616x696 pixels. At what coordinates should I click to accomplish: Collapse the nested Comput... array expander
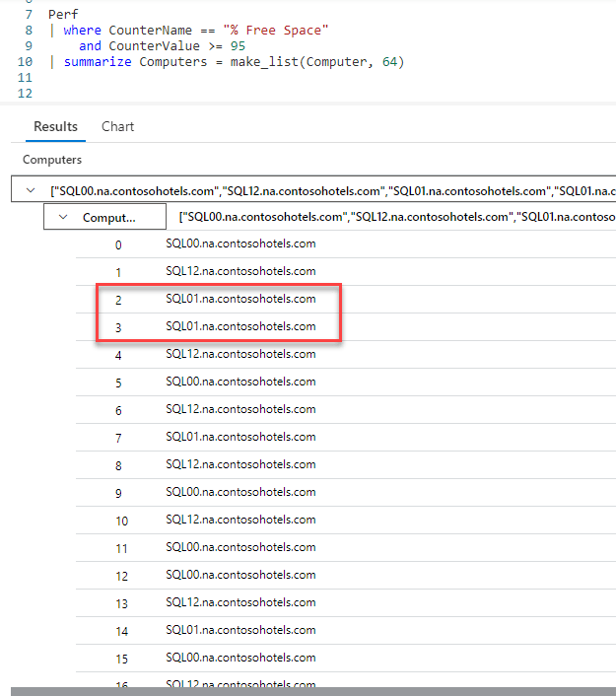click(64, 218)
